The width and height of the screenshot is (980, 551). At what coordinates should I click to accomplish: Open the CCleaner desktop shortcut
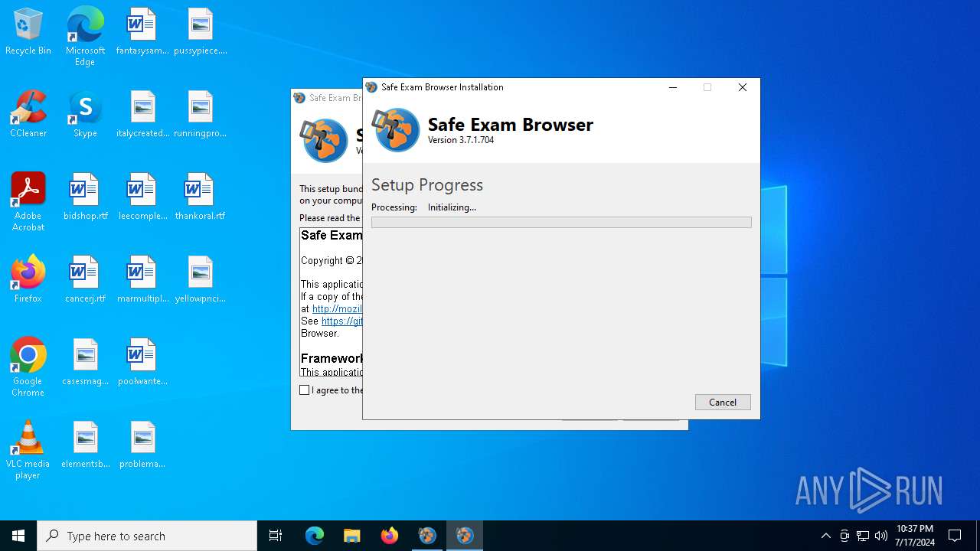28,115
